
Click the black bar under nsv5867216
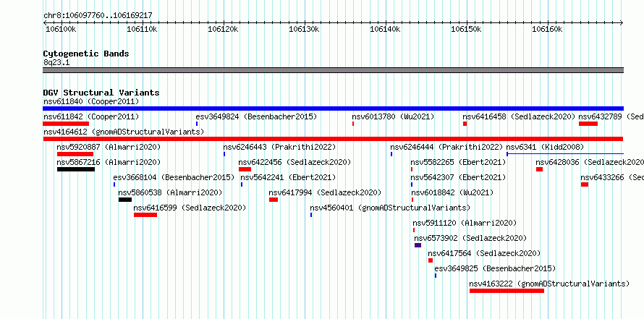coord(76,169)
